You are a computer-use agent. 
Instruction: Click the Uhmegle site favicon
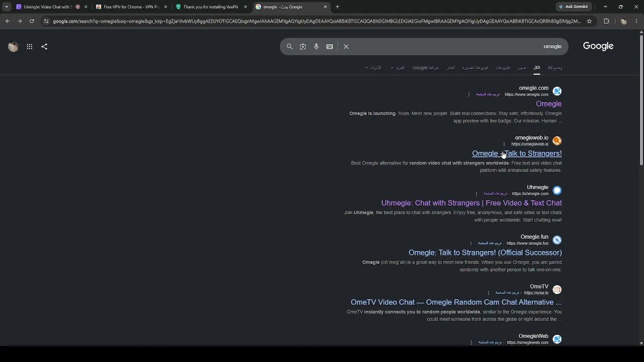point(557,190)
